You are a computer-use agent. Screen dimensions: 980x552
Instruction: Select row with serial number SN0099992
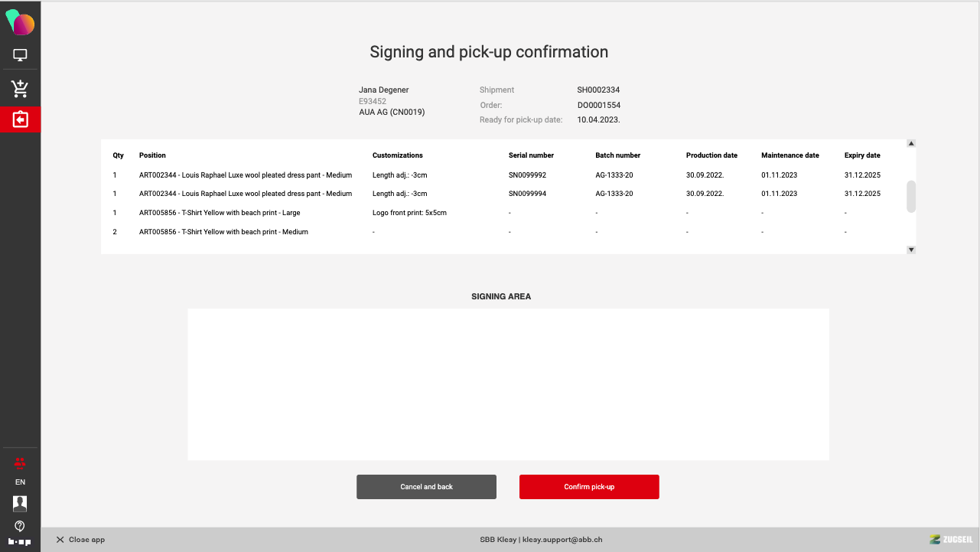(526, 175)
